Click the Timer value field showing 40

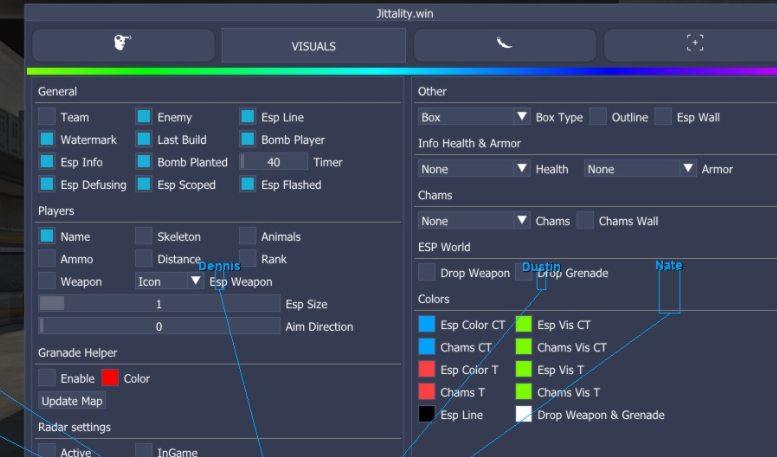(x=273, y=162)
